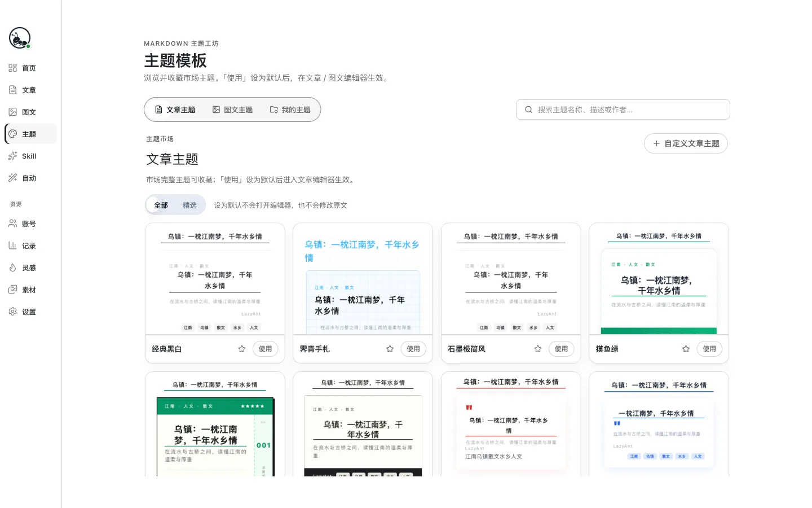Select the 主题 palette icon in sidebar

click(12, 134)
